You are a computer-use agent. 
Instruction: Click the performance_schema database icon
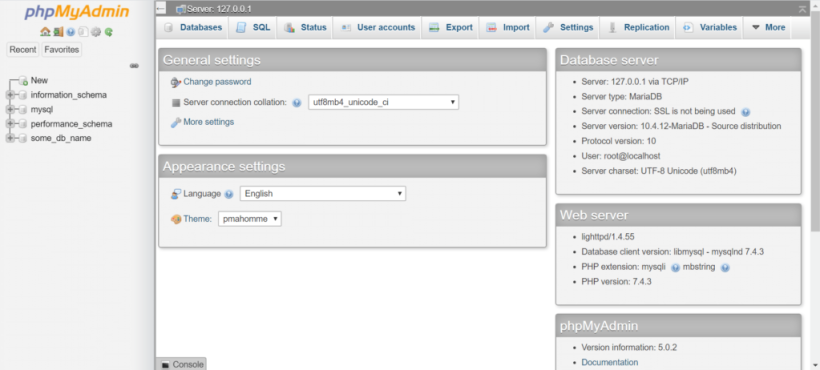(22, 124)
